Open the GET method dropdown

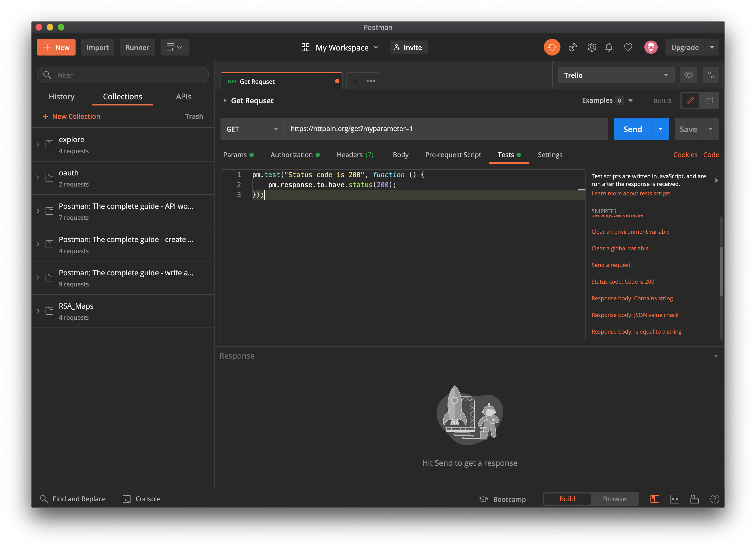[252, 129]
